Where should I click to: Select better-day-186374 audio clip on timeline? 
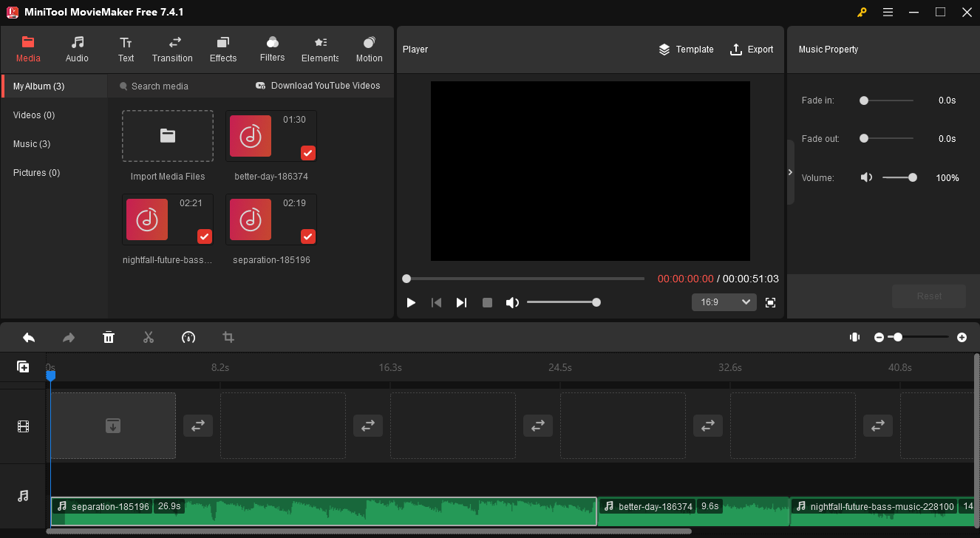coord(693,511)
